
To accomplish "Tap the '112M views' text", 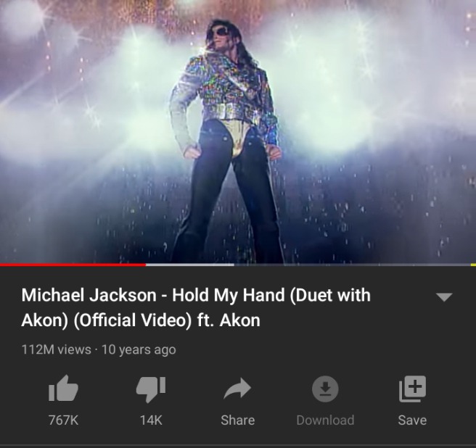I will tap(56, 349).
